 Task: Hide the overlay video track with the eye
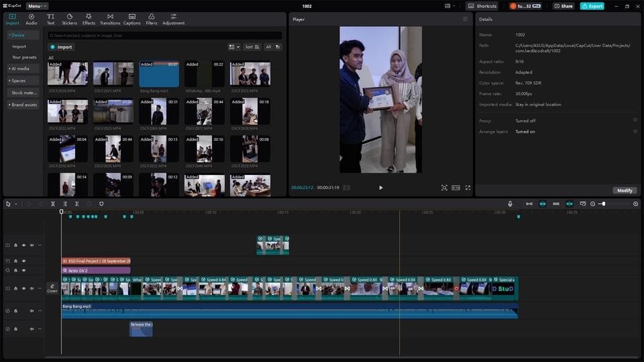tap(24, 245)
